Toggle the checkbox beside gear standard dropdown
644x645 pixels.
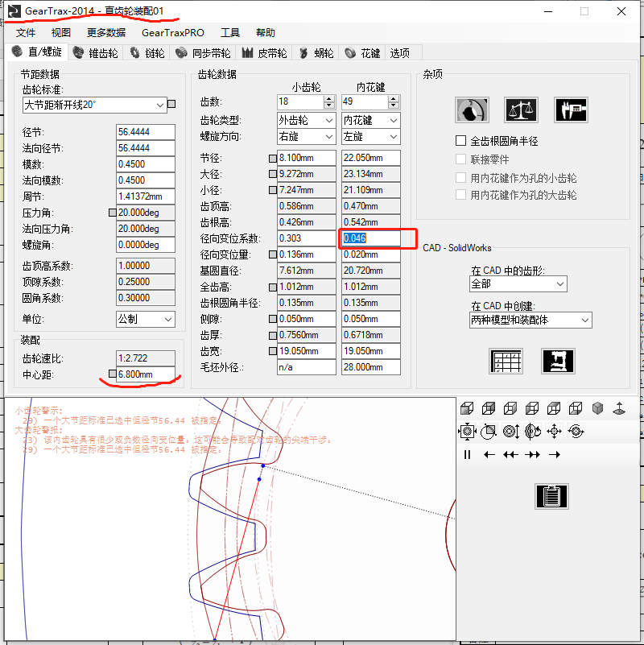(172, 104)
